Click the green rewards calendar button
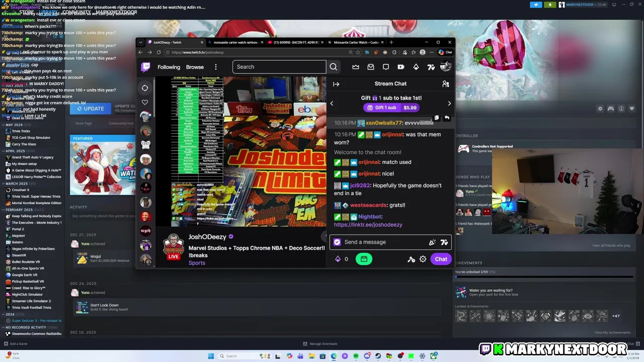The image size is (644, 362). pos(364,259)
